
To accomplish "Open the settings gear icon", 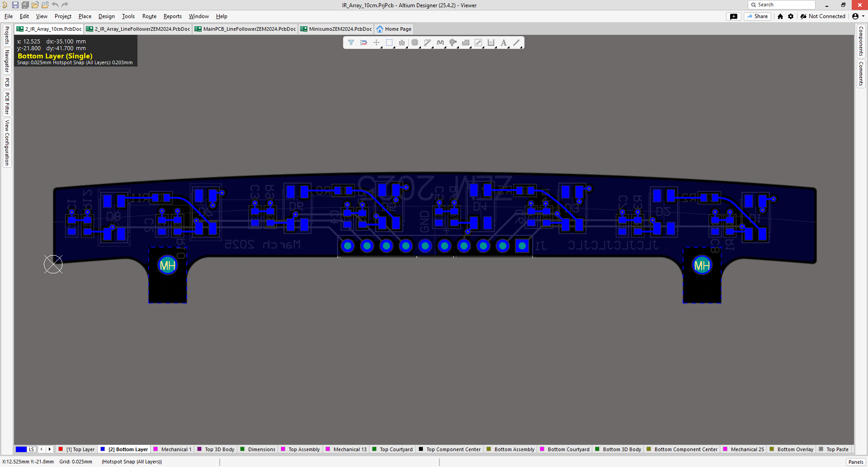I will [791, 16].
